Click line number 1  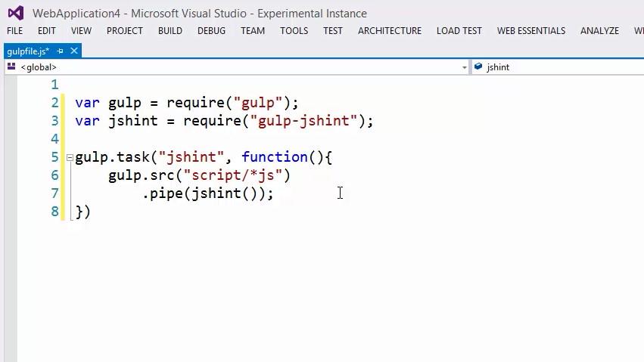(54, 85)
